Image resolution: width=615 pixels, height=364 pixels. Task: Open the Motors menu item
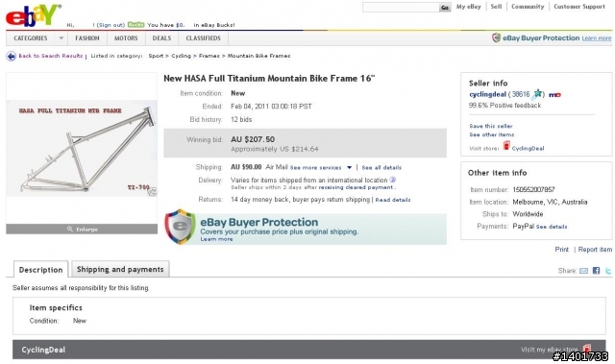[126, 38]
